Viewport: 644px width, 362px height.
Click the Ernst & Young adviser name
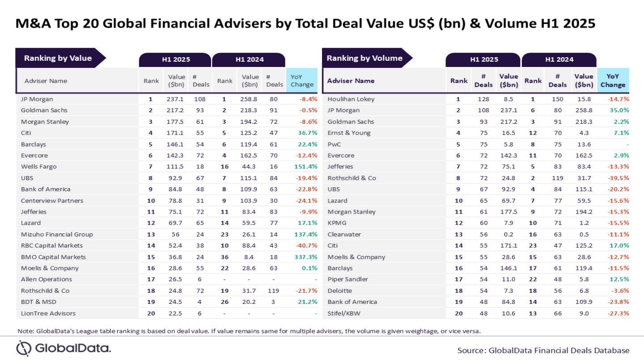click(349, 133)
